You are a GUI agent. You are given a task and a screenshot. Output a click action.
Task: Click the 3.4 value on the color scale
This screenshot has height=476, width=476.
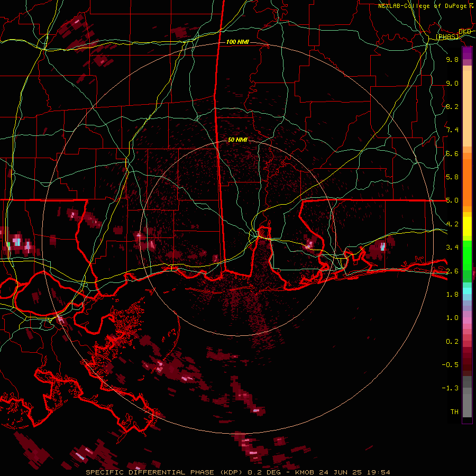click(452, 248)
